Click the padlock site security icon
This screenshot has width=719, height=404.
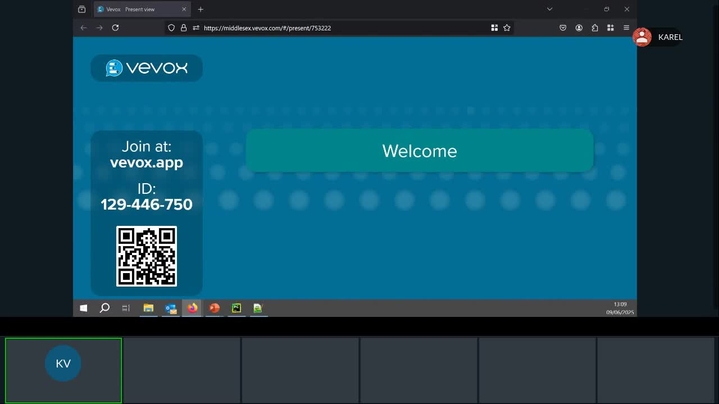[x=183, y=28]
